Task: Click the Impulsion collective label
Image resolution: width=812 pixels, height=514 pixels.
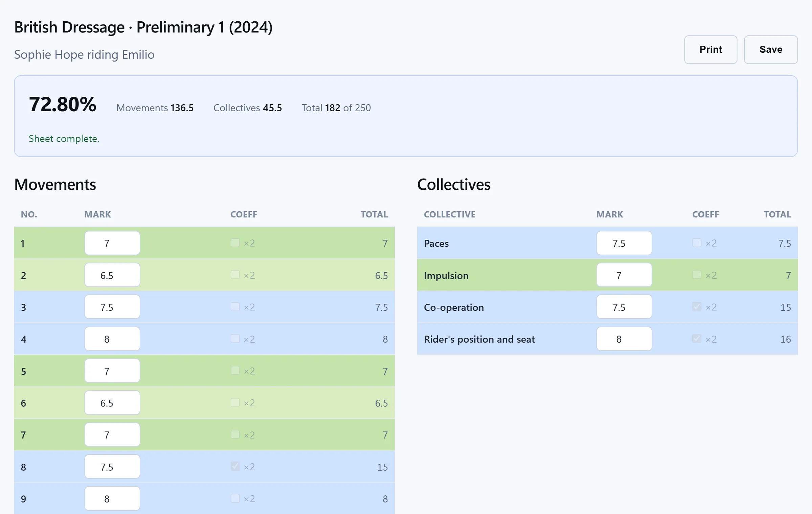Action: tap(446, 276)
